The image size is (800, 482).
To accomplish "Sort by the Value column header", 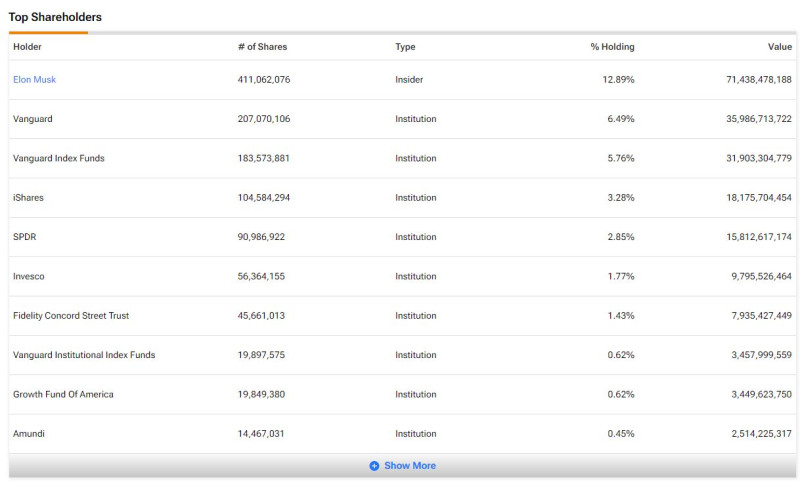I will [780, 47].
